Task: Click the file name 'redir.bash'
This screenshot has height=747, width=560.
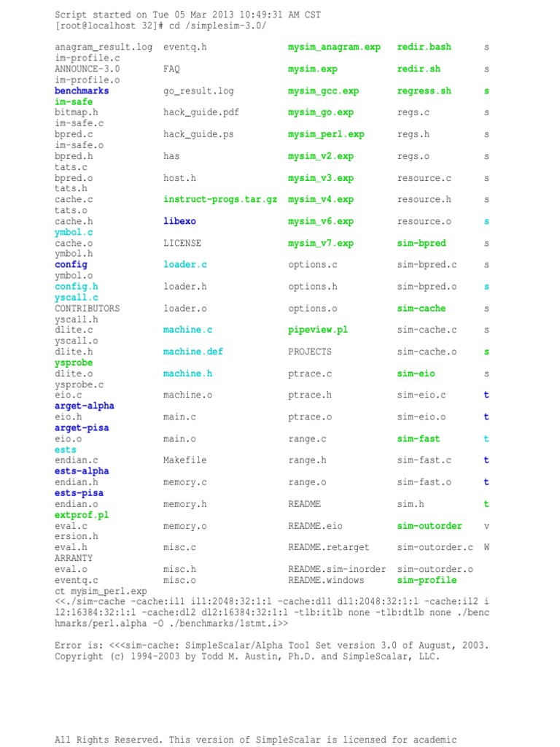Action: [424, 47]
